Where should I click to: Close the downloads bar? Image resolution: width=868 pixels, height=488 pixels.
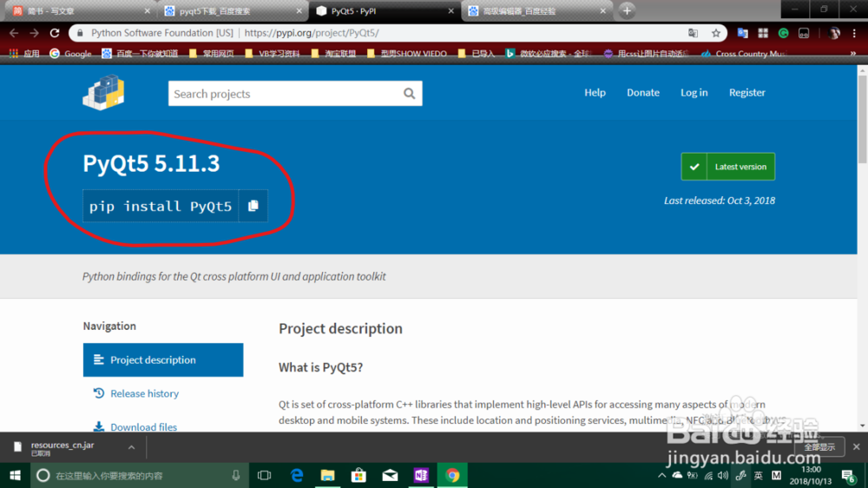coord(857,447)
